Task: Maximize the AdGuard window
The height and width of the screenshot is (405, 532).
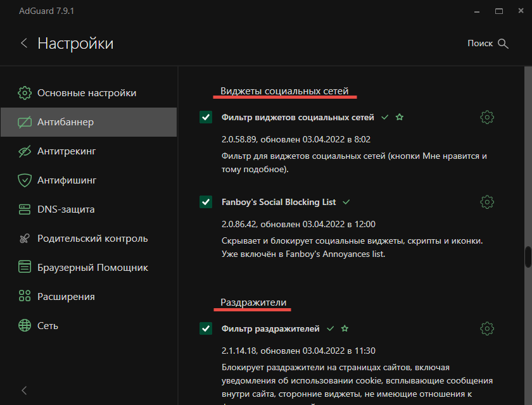Action: [x=499, y=11]
